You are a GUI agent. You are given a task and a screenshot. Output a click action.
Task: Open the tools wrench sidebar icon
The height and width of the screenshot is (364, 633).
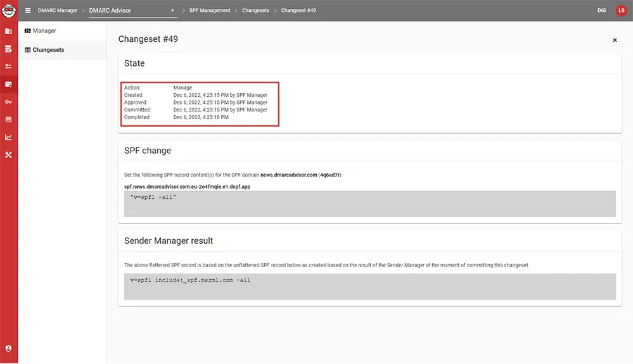pyautogui.click(x=8, y=155)
